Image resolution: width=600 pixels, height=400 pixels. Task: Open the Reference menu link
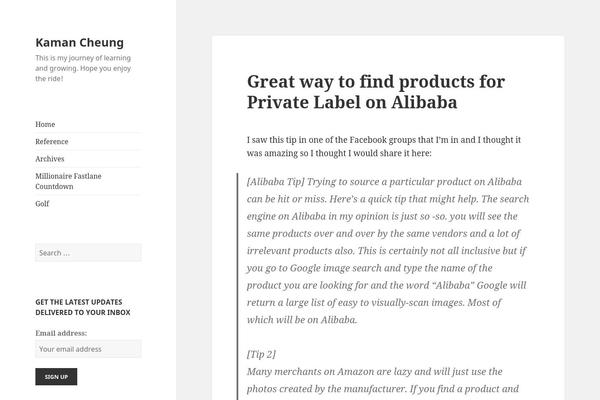52,141
